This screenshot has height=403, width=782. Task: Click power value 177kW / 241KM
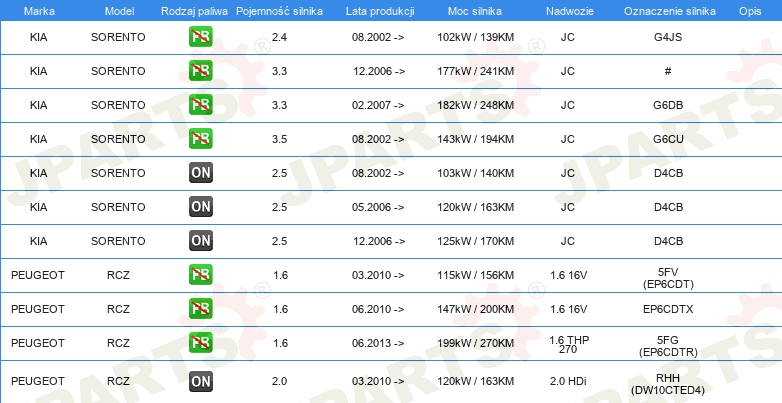475,71
